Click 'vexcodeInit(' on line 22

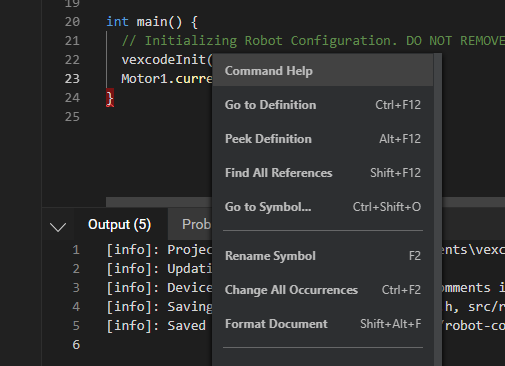tap(167, 60)
